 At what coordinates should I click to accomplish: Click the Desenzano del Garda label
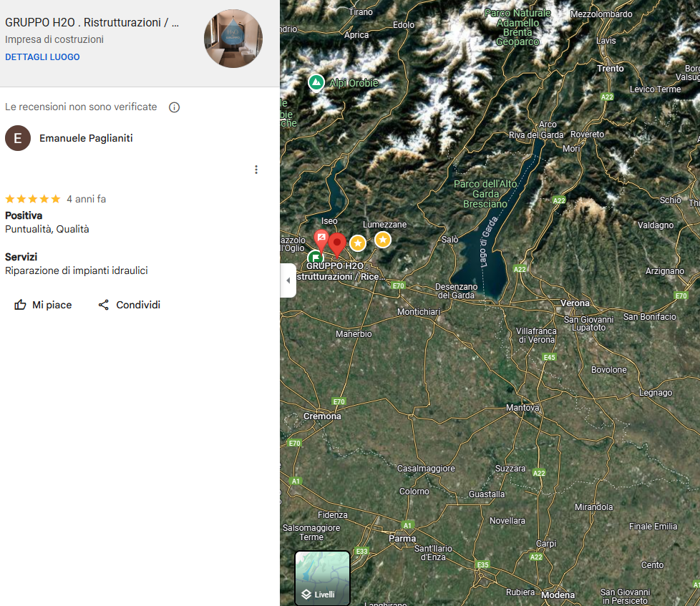(x=456, y=291)
